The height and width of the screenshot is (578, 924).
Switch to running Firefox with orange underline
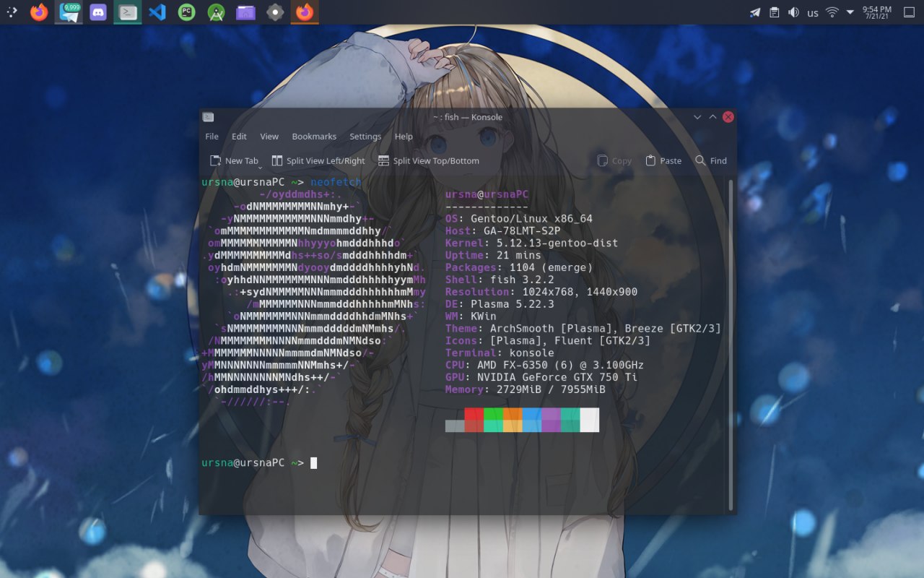coord(305,12)
